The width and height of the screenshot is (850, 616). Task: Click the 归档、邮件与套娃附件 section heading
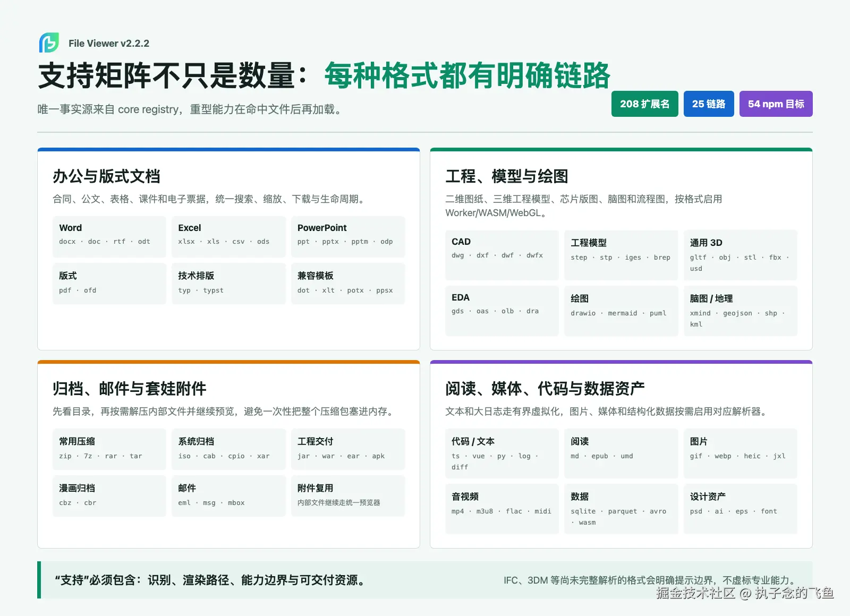[x=129, y=389]
